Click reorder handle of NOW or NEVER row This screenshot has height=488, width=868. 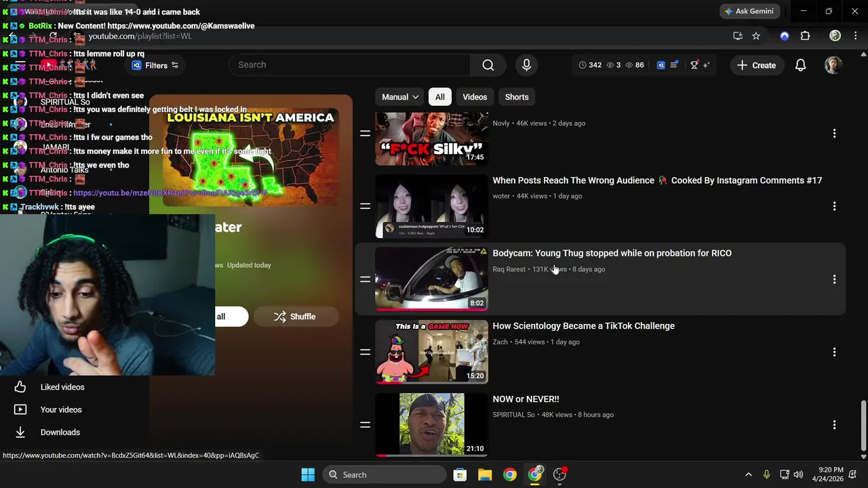[365, 425]
